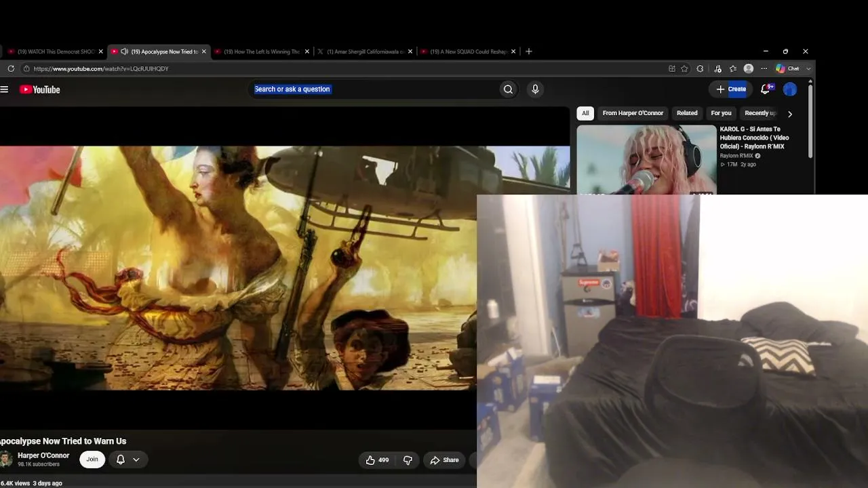Open the YouTube guide hamburger menu
The width and height of the screenshot is (868, 488).
pos(4,89)
